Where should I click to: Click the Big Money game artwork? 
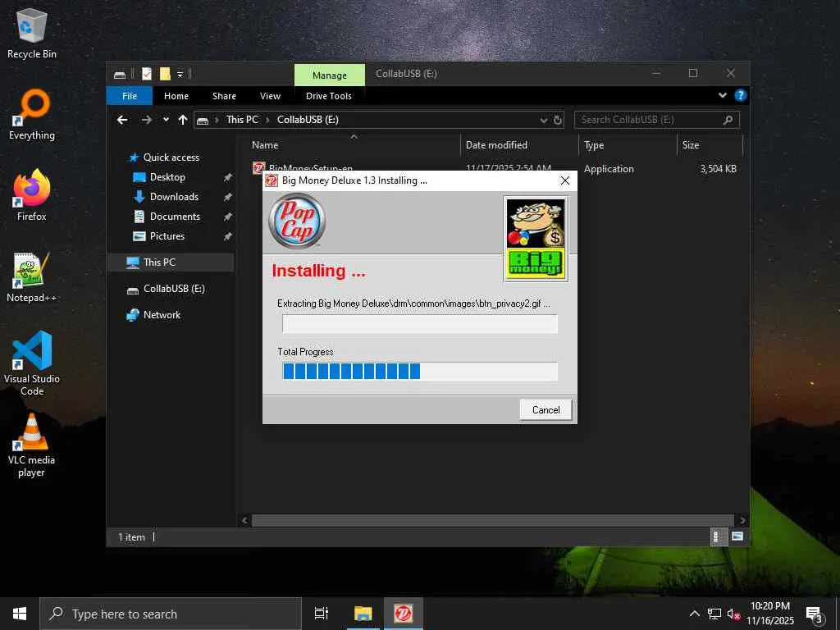click(536, 239)
